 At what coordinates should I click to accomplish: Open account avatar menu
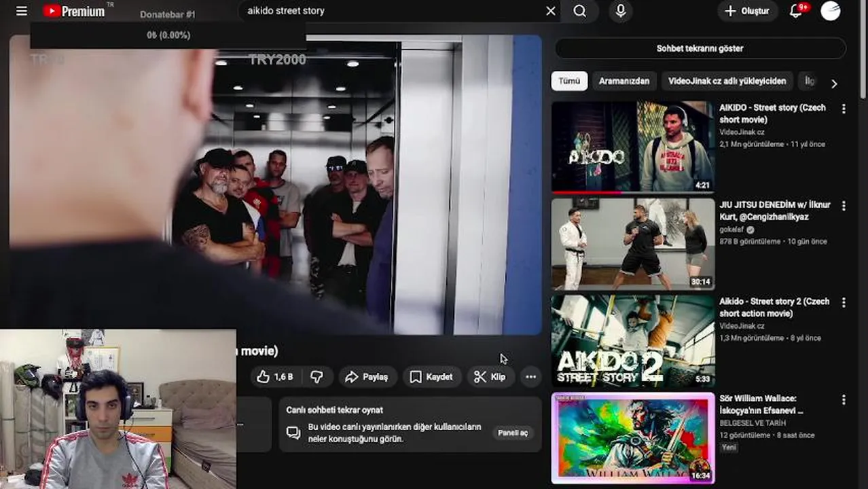(830, 11)
